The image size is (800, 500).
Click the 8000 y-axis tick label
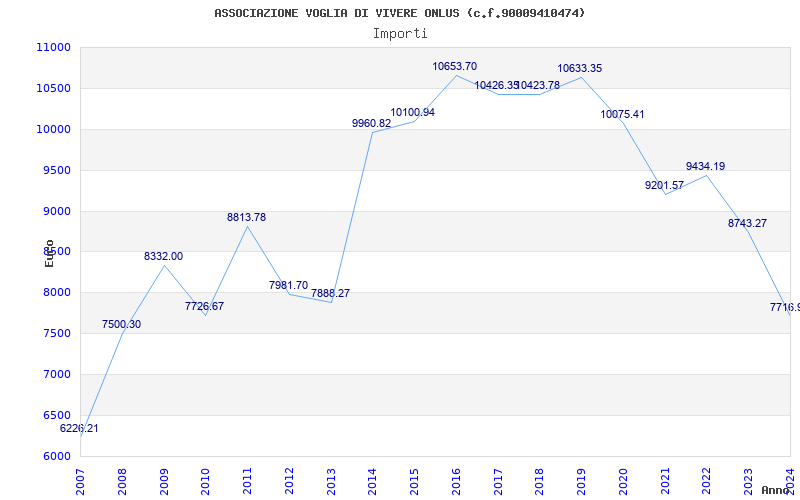57,293
